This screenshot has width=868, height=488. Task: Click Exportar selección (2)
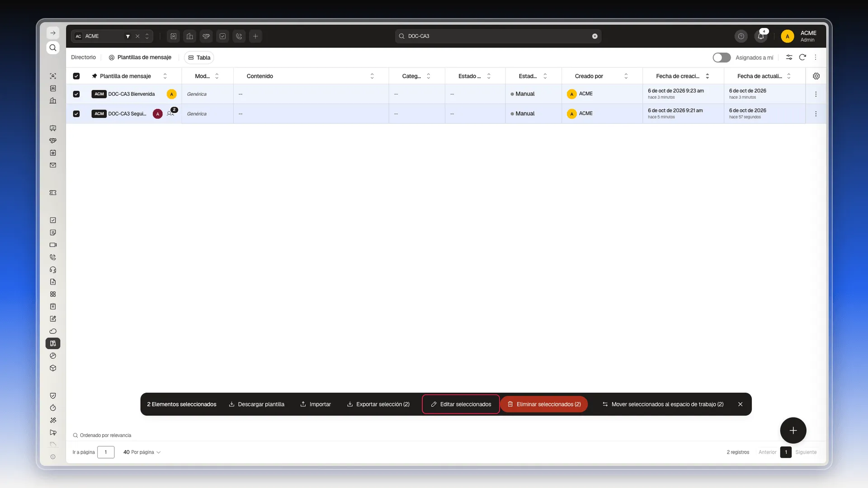378,404
